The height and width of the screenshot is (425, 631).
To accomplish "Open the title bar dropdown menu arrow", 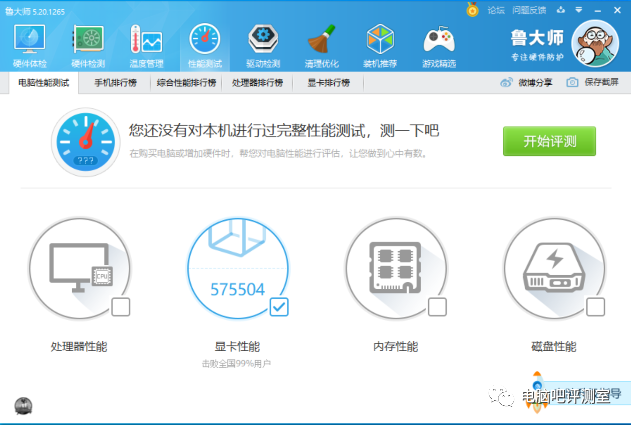I will pos(579,10).
